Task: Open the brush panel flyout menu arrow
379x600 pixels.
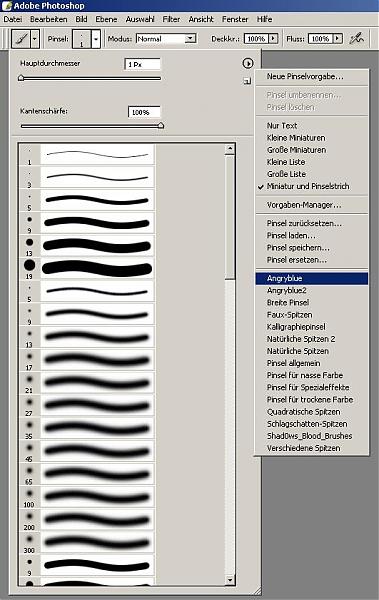Action: (x=248, y=63)
